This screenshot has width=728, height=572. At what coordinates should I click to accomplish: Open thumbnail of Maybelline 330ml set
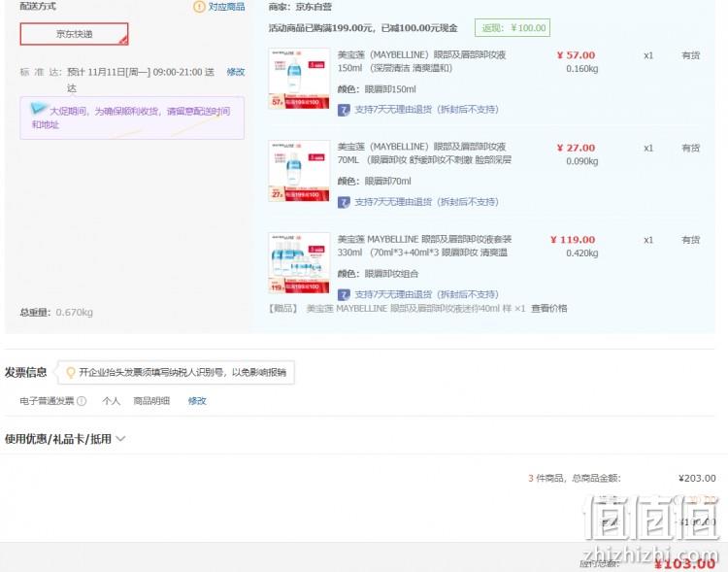click(x=299, y=263)
